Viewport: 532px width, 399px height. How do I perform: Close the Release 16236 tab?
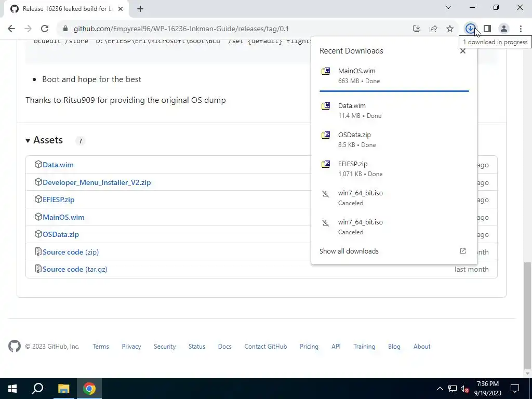point(121,9)
